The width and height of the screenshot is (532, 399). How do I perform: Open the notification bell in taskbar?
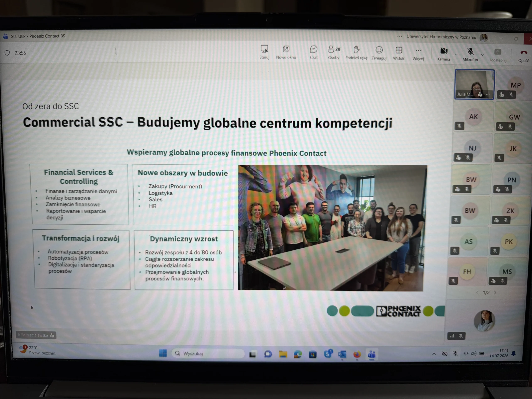pyautogui.click(x=514, y=353)
